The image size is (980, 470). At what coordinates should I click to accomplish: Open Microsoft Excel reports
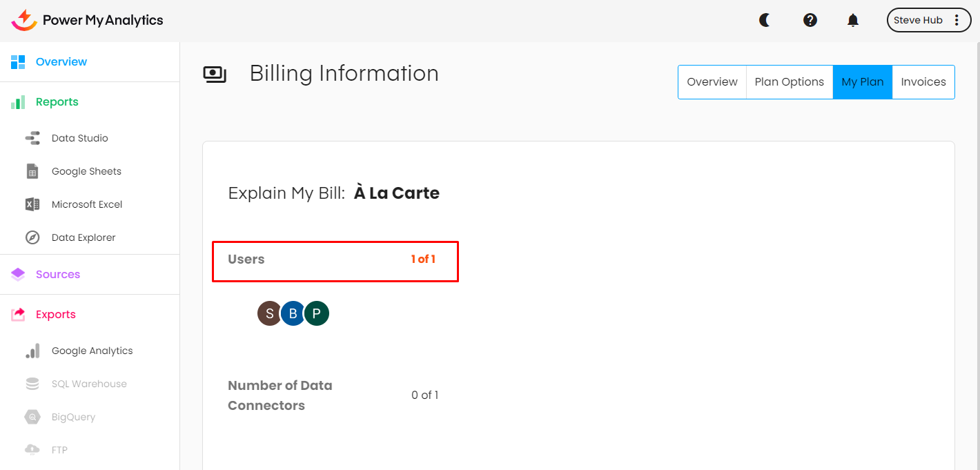click(87, 204)
